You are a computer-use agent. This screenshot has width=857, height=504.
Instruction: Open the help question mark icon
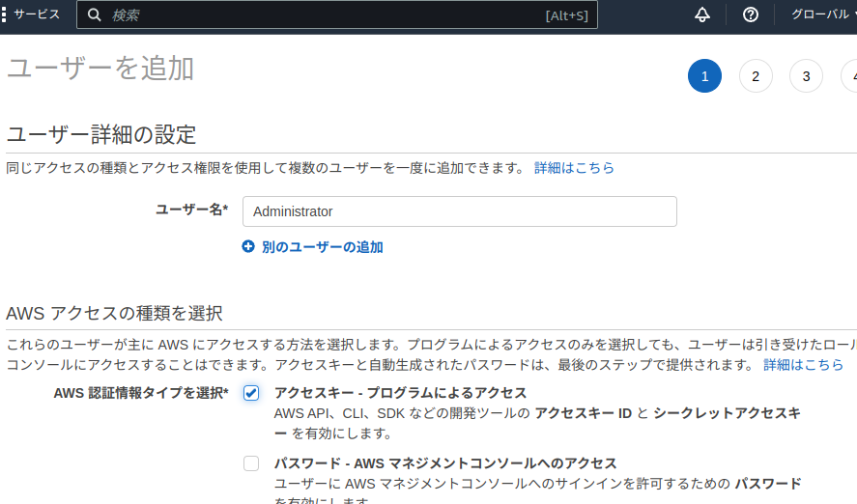coord(751,14)
